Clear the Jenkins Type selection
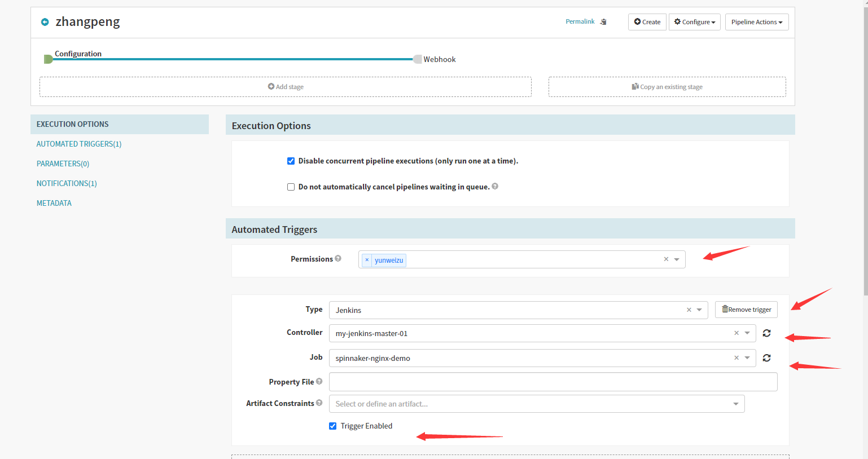 coord(689,310)
